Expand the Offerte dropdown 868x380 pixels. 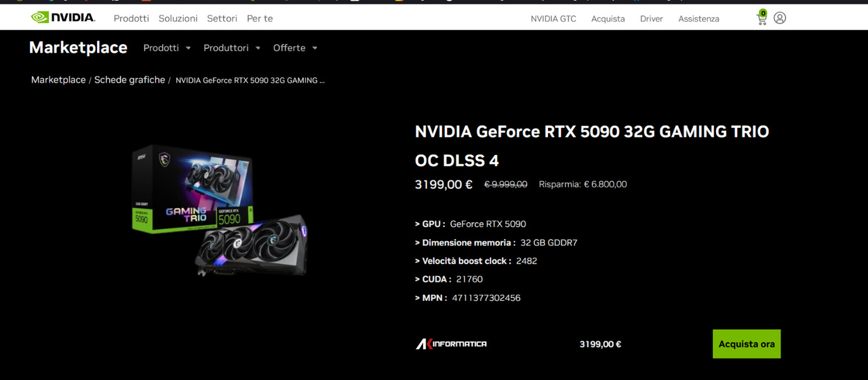coord(295,48)
